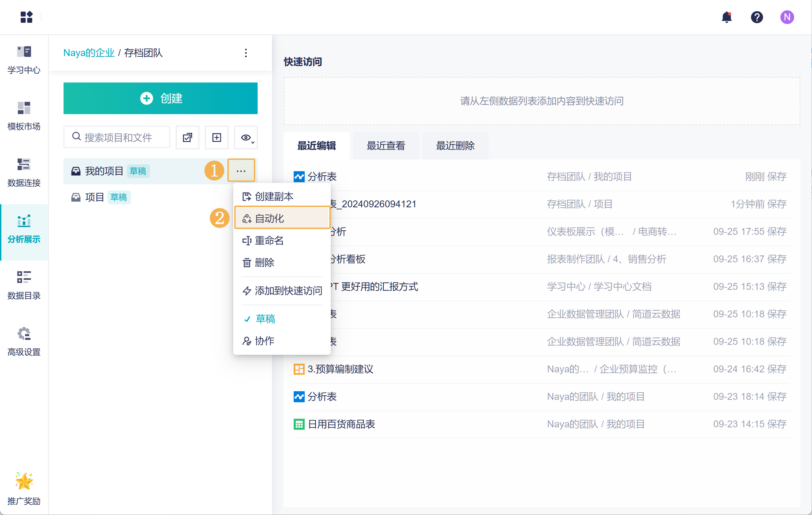Viewport: 812px width, 515px height.
Task: Toggle the batch select checkbox icon
Action: (x=188, y=138)
